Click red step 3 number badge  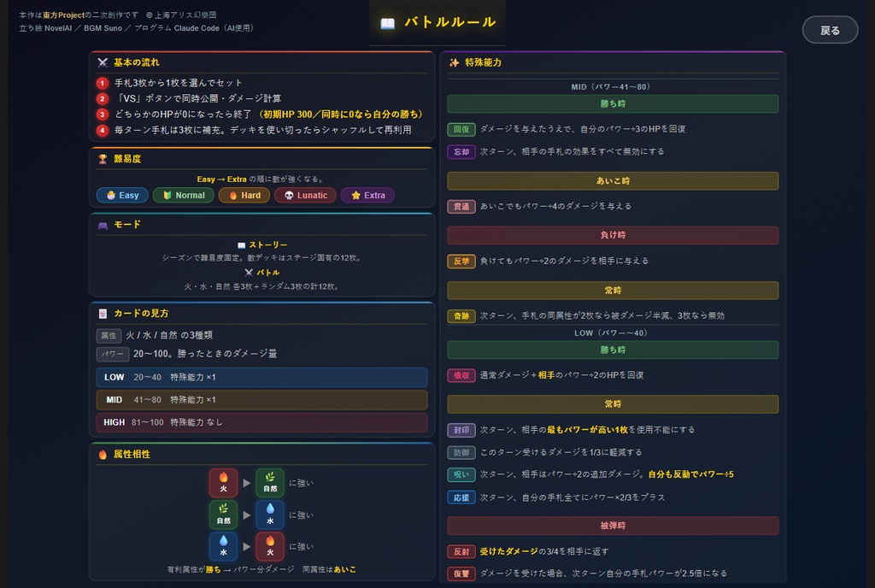103,115
